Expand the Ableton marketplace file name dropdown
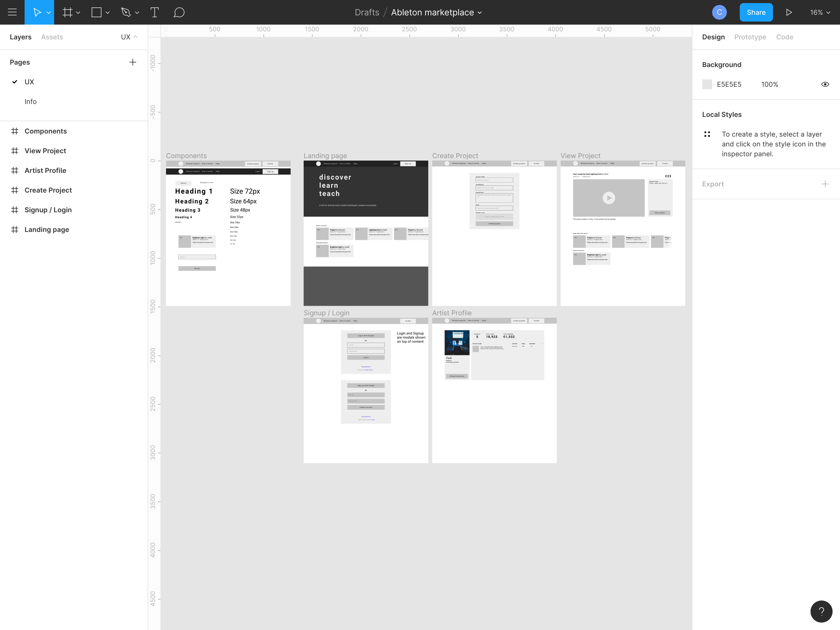 pos(480,13)
